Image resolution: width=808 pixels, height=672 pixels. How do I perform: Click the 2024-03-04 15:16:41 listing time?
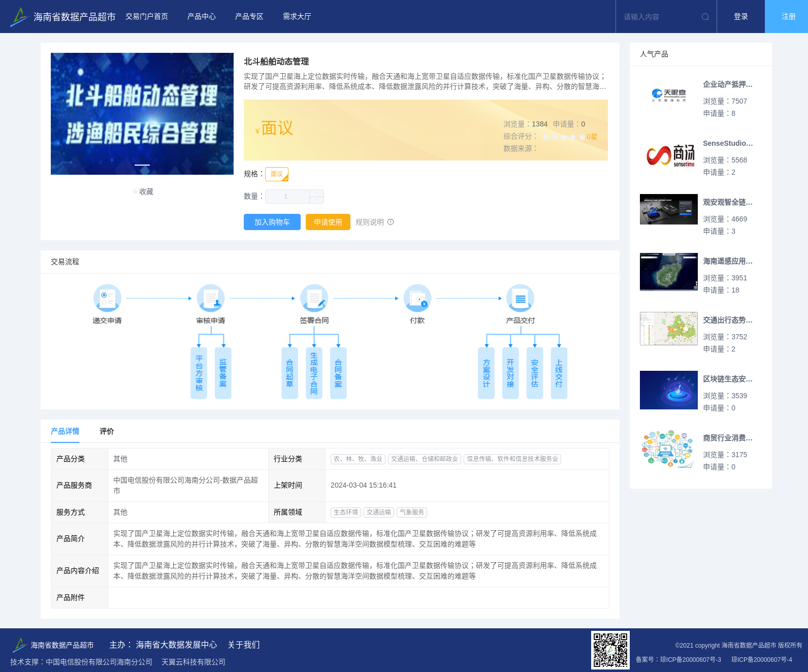pyautogui.click(x=364, y=485)
